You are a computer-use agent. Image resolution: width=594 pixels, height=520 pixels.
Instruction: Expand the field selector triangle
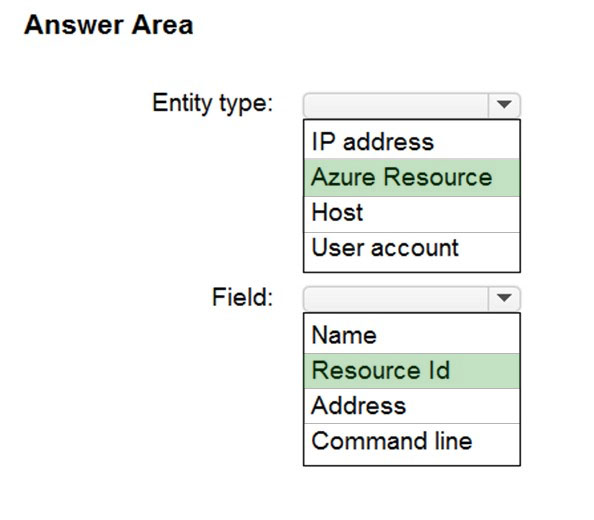pyautogui.click(x=504, y=298)
